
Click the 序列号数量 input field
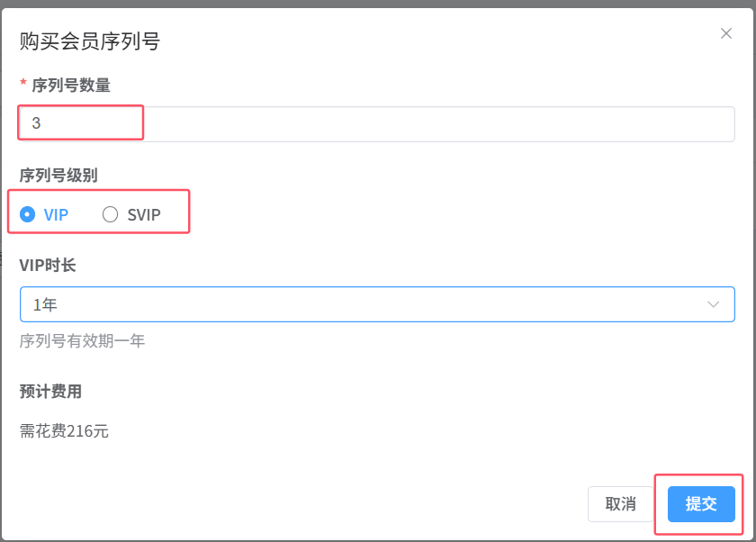click(376, 124)
